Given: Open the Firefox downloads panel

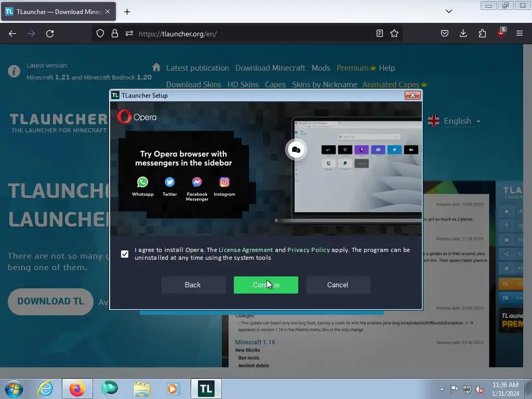Looking at the screenshot, I should tap(463, 33).
